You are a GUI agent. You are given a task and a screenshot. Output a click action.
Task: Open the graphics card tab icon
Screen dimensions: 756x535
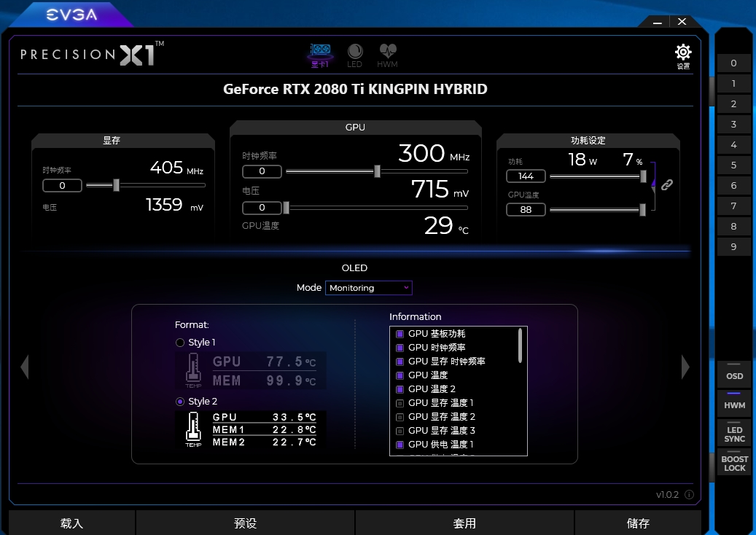pyautogui.click(x=319, y=55)
